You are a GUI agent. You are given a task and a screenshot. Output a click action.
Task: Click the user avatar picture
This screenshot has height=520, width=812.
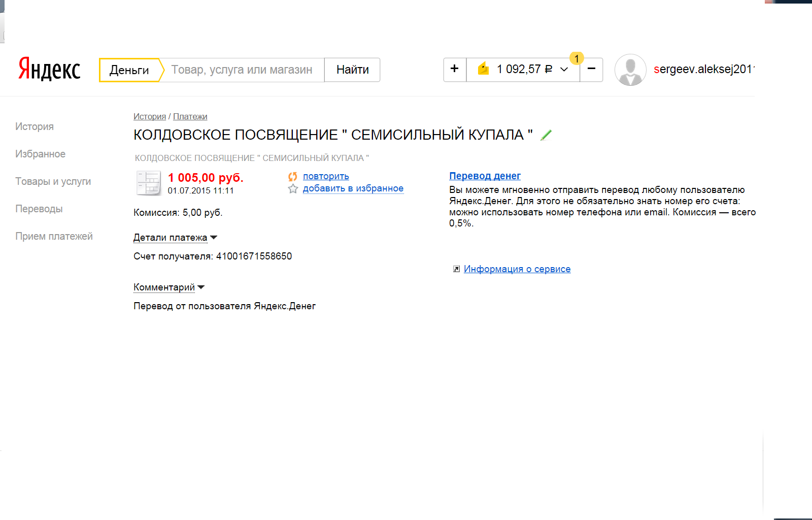pos(630,70)
